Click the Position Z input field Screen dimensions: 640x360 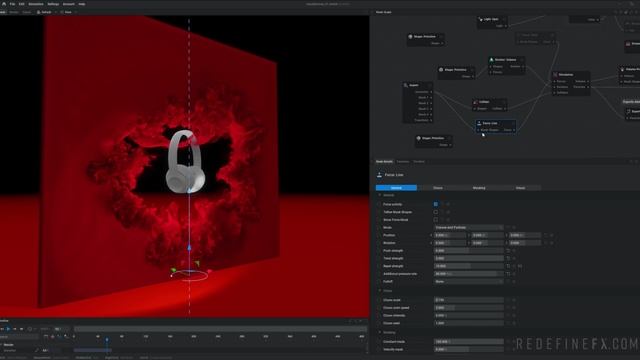525,235
